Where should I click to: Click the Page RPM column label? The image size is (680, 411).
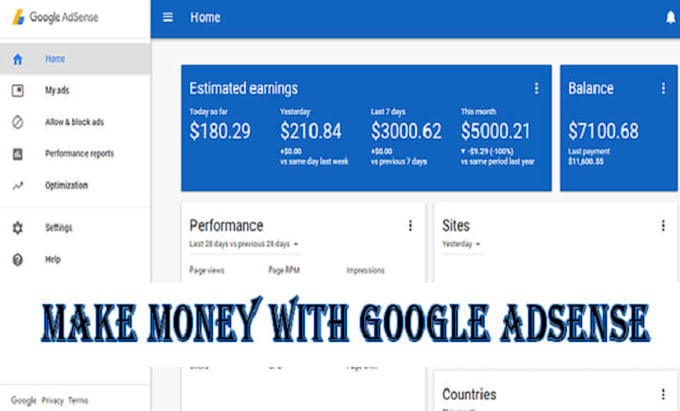284,270
